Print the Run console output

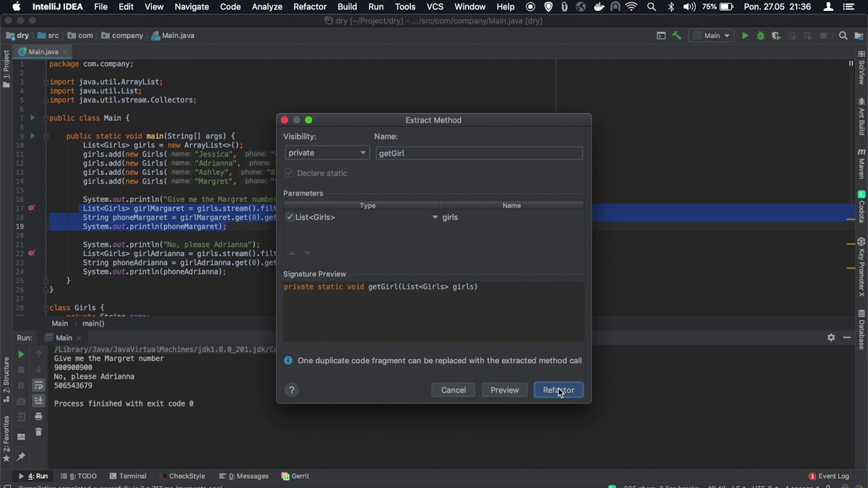point(39,416)
